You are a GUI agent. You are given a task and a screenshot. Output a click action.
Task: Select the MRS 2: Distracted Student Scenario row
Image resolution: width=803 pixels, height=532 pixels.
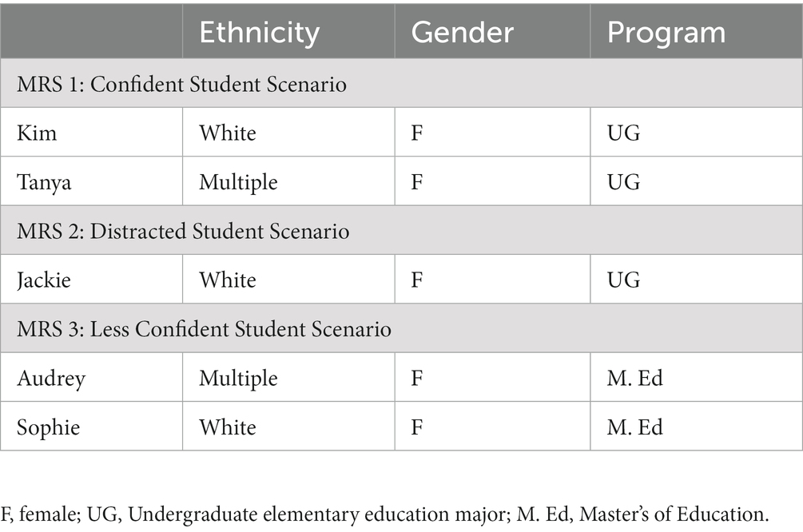(x=401, y=230)
